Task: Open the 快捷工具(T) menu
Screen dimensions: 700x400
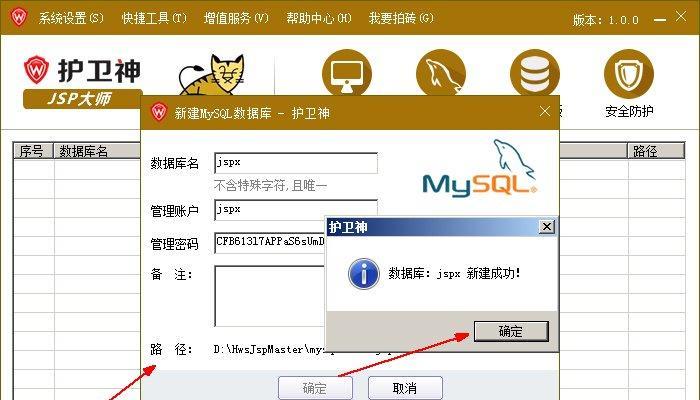Action: point(154,18)
